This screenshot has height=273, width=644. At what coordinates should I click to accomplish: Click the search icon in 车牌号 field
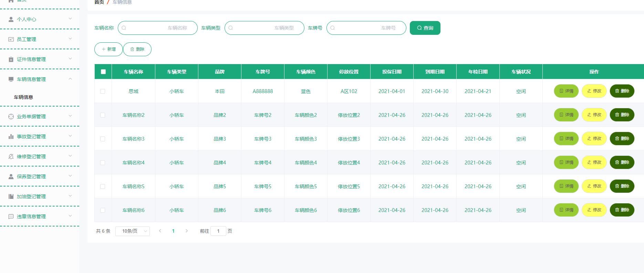tap(333, 28)
